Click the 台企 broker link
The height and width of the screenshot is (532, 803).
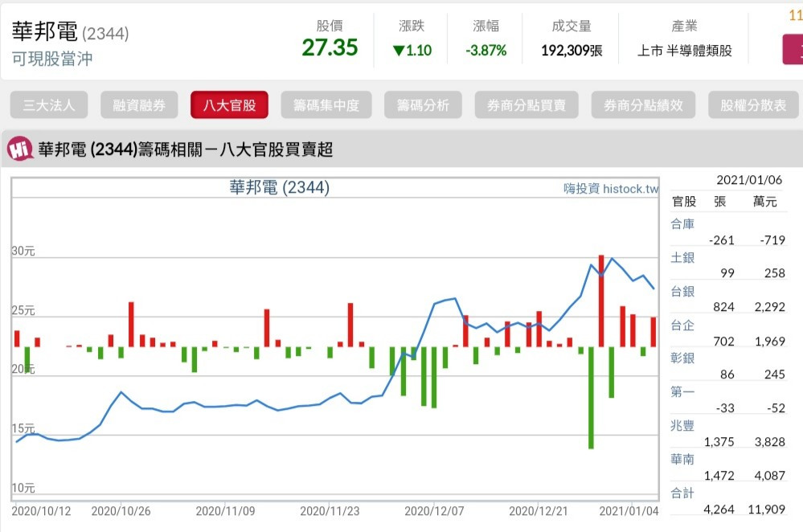pos(682,325)
